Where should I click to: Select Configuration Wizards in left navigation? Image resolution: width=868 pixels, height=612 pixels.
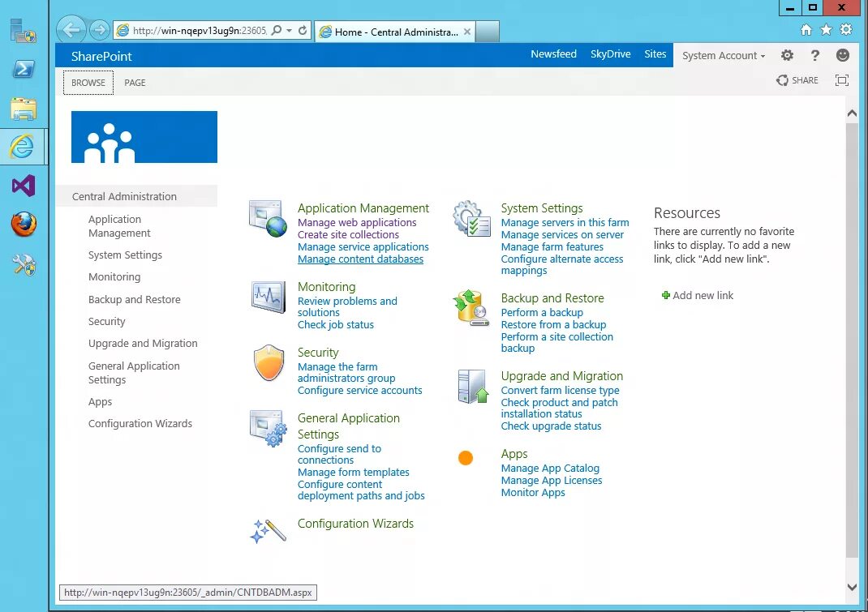click(x=140, y=423)
